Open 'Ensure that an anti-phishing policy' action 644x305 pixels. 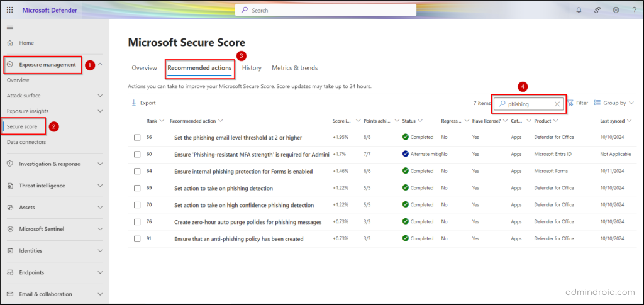click(238, 238)
